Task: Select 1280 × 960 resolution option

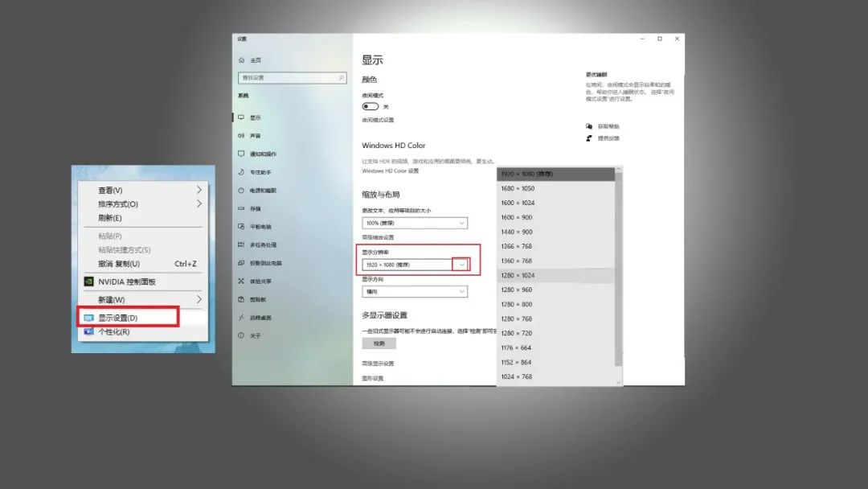Action: tap(556, 290)
